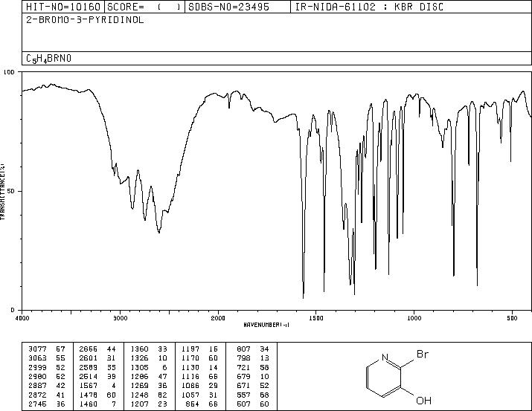
Task: Select peak table entry 507
Action: point(243,404)
